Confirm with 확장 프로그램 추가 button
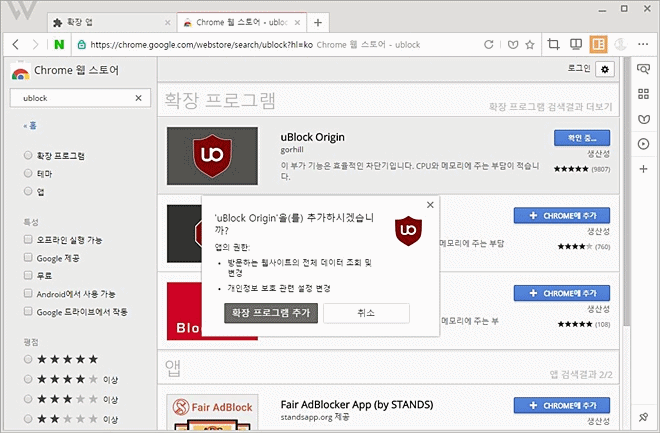The height and width of the screenshot is (433, 660). pos(271,313)
